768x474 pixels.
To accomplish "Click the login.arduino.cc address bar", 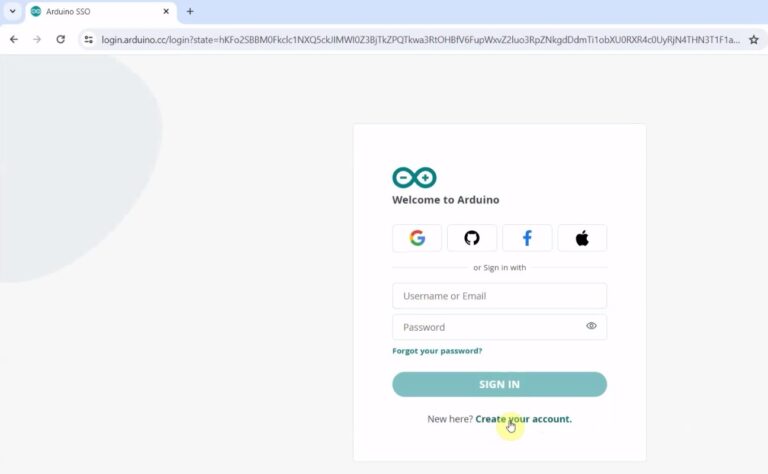I will [420, 39].
